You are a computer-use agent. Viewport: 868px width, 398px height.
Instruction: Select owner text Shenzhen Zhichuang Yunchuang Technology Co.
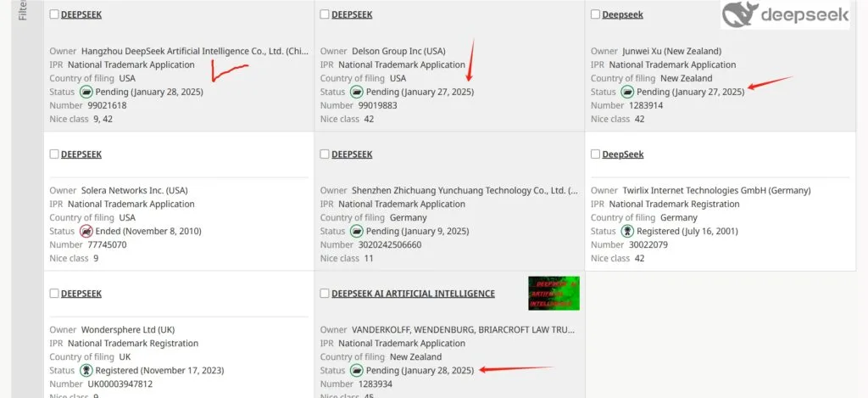(465, 190)
